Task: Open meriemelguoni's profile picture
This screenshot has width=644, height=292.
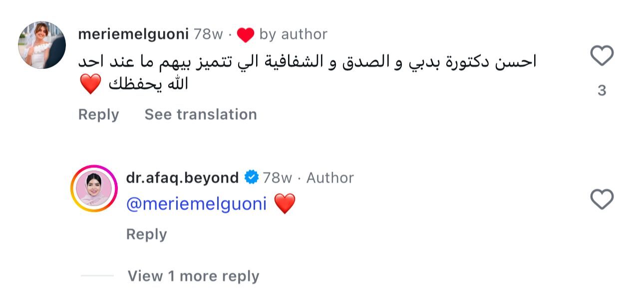Action: [42, 45]
